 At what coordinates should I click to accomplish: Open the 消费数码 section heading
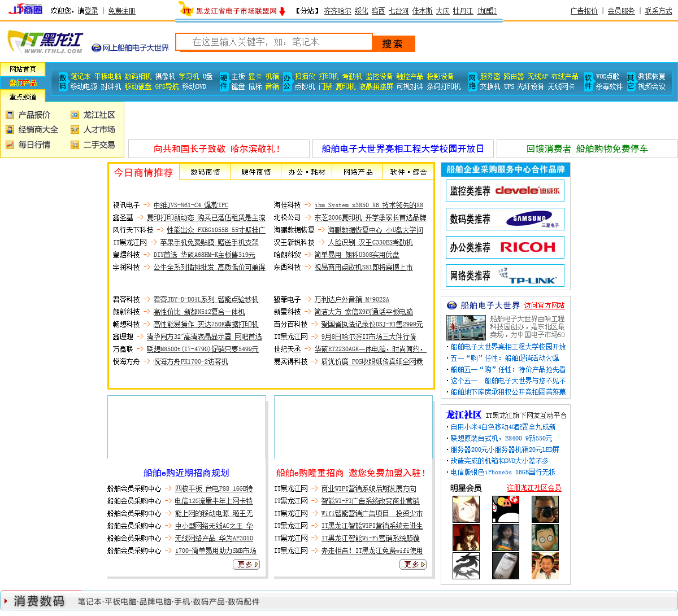pos(39,601)
